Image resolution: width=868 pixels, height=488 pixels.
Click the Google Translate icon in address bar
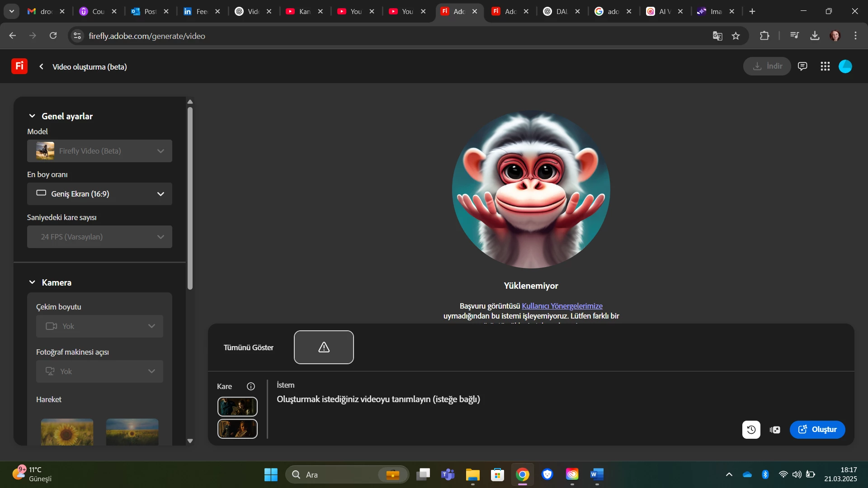(x=717, y=36)
